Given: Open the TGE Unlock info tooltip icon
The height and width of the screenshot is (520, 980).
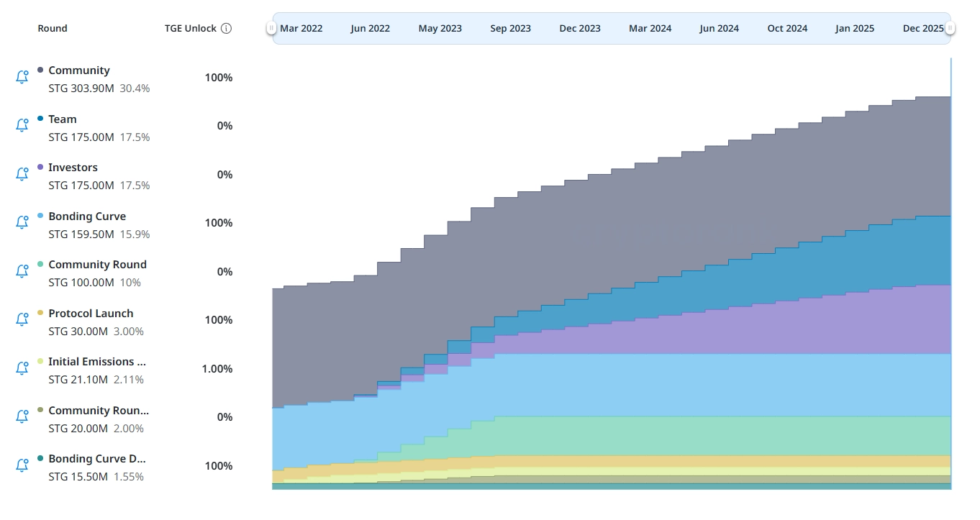Looking at the screenshot, I should tap(226, 29).
